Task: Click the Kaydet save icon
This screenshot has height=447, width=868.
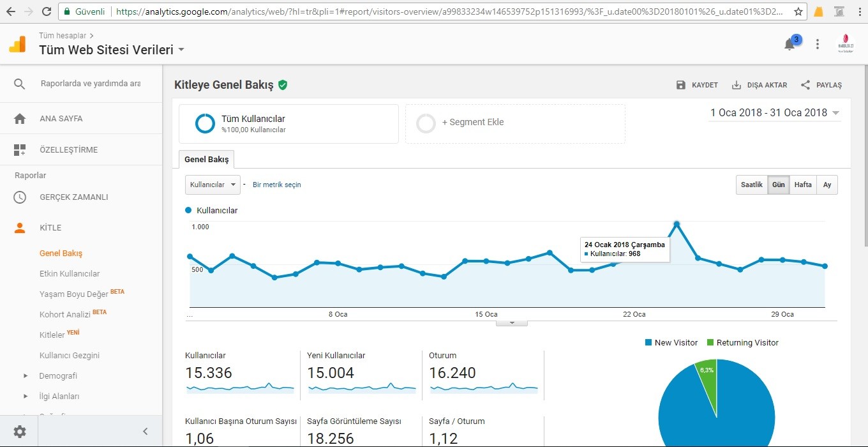Action: point(680,85)
